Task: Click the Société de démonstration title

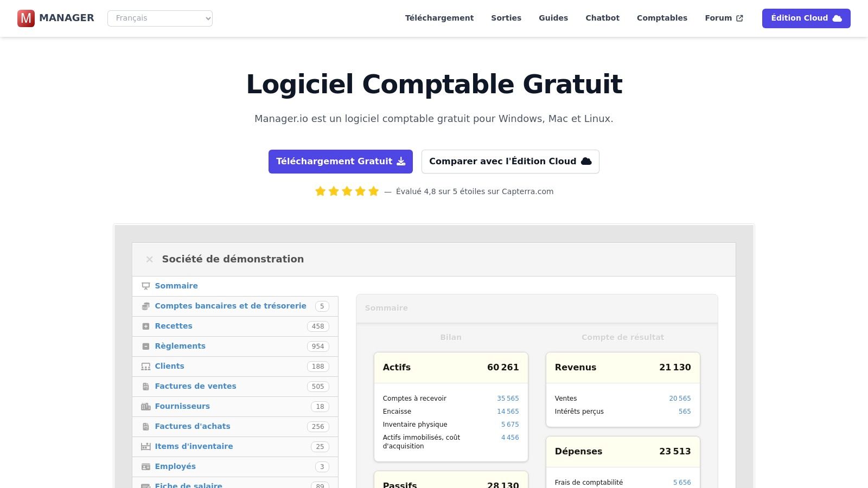Action: [x=233, y=259]
